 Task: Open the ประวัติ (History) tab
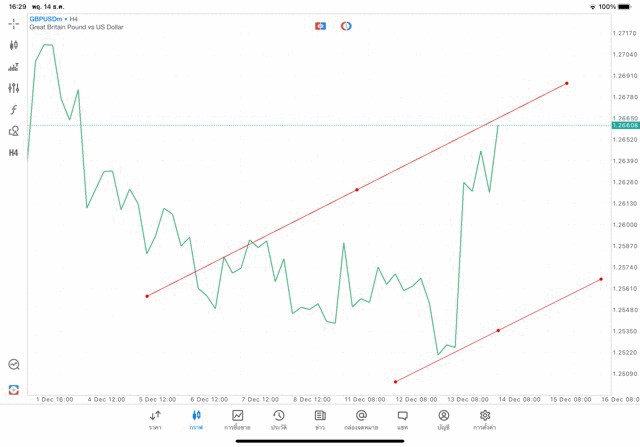[x=279, y=420]
